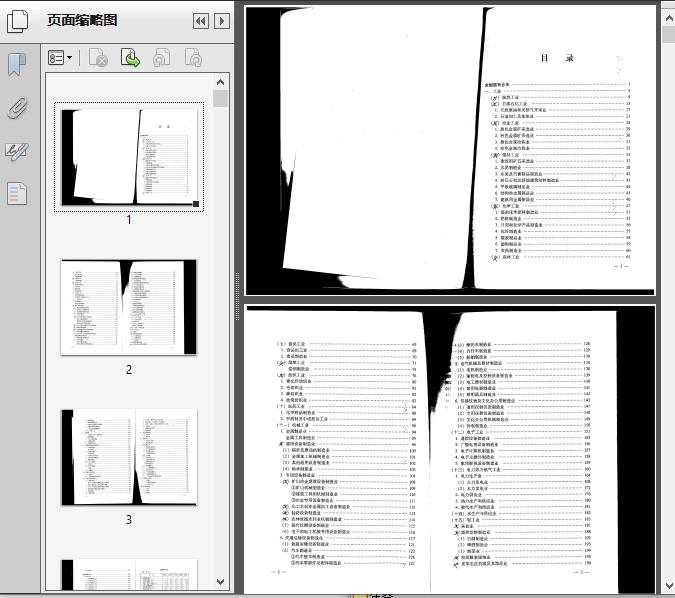Select the partially visible fourth page thumbnail
Screen dimensions: 675x598
coord(129,575)
